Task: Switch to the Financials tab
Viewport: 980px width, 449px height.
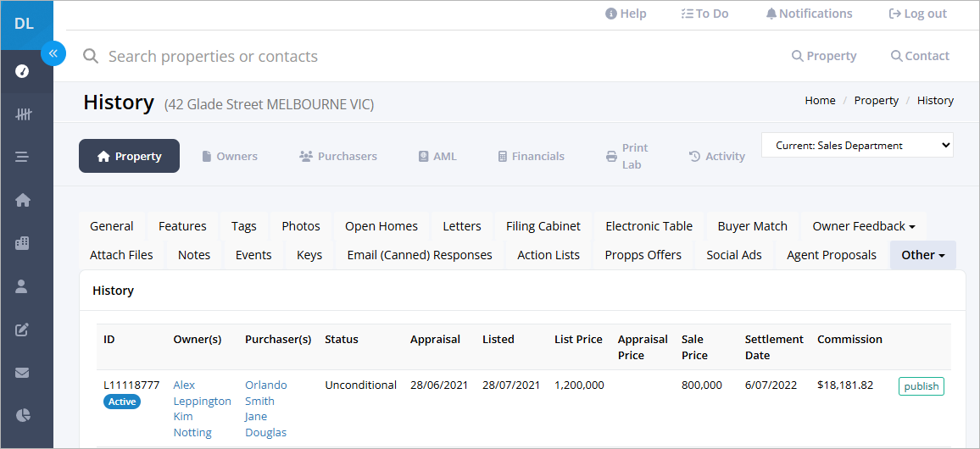Action: point(531,156)
